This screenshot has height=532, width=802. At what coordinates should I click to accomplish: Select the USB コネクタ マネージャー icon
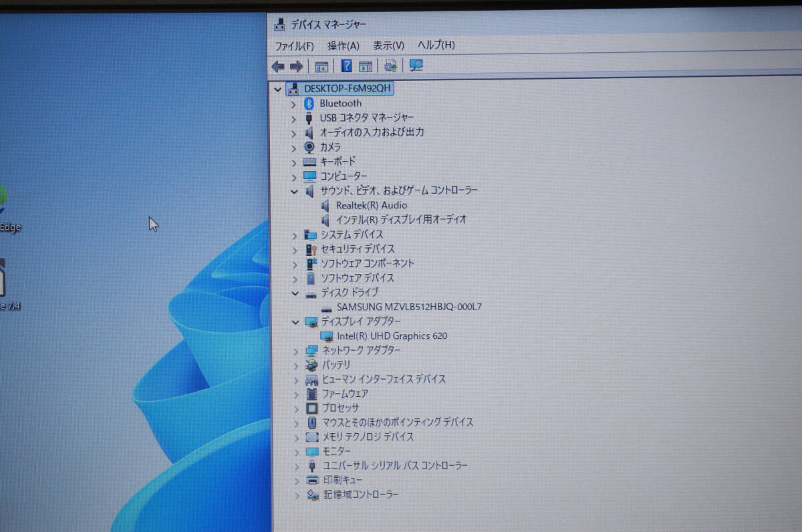pos(309,118)
